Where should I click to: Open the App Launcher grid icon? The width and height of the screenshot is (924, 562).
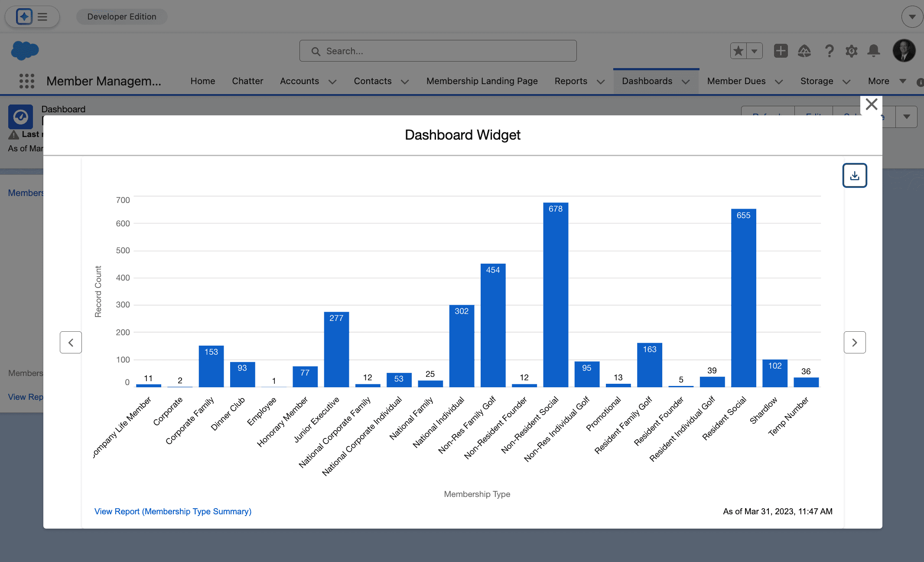(26, 81)
